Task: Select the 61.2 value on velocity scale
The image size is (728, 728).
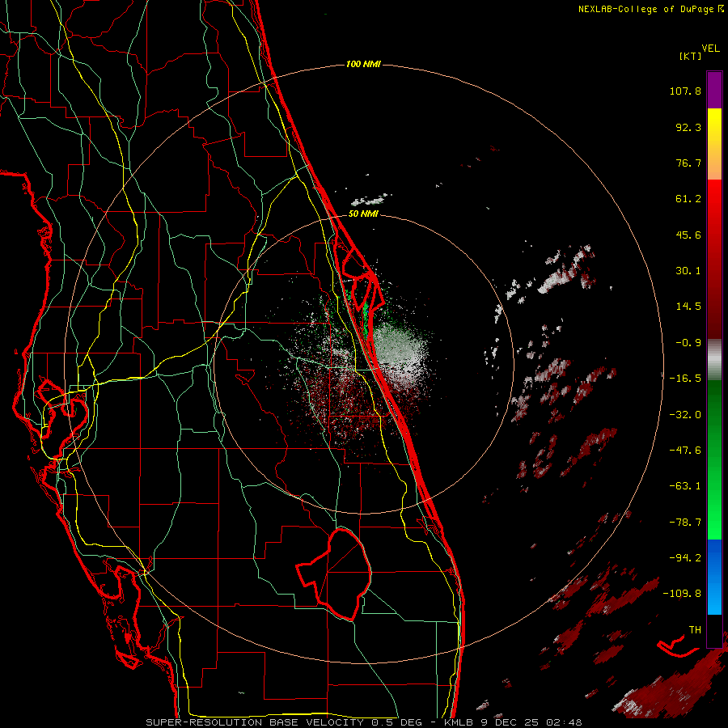Action: pos(688,199)
